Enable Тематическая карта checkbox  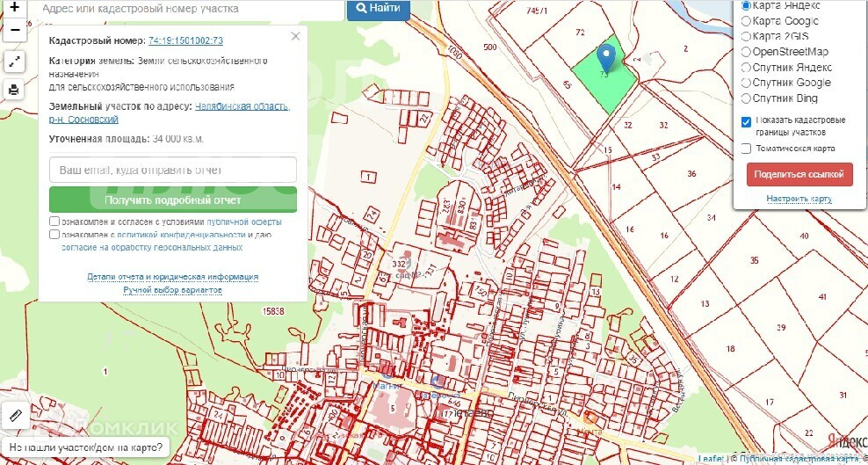(x=746, y=149)
